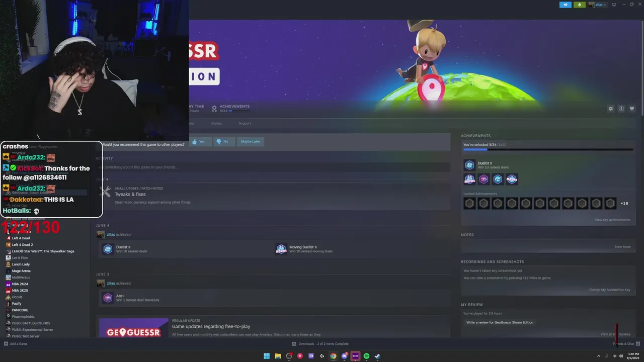Click the first unlocked achievement badge in row
Image resolution: width=644 pixels, height=362 pixels.
point(469,179)
